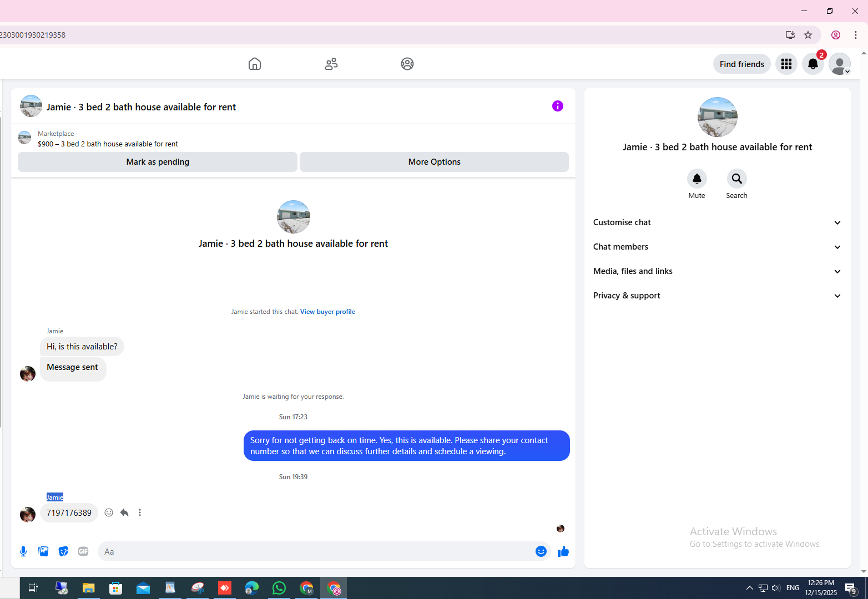This screenshot has height=599, width=868.
Task: Click the network icon in system tray
Action: tap(763, 588)
